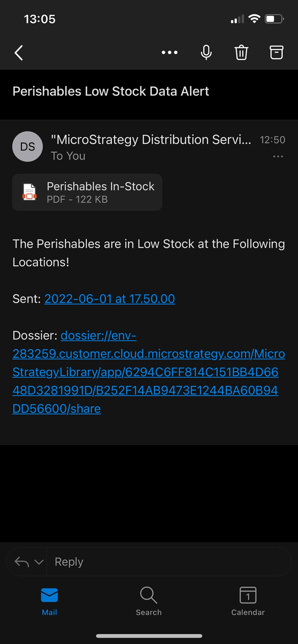This screenshot has height=644, width=298.
Task: Tap the PDF file icon in attachment
Action: (x=29, y=192)
